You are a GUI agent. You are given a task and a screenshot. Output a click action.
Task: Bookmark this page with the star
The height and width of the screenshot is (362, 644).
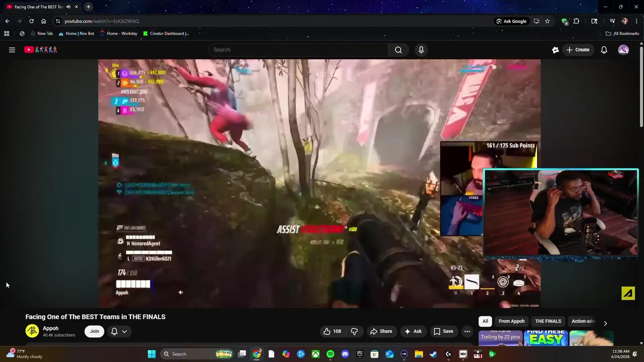point(547,21)
